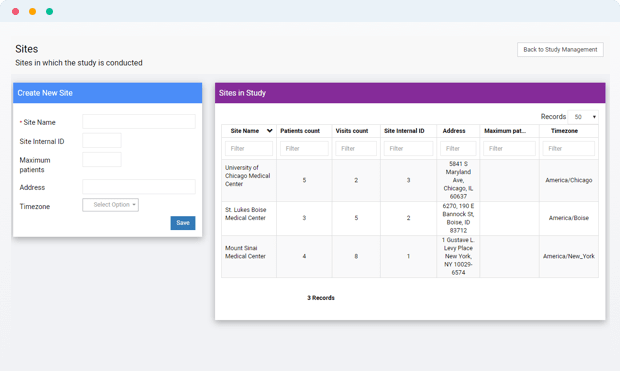Click the America/New_York timezone cell
Image resolution: width=620 pixels, height=371 pixels.
pos(569,256)
